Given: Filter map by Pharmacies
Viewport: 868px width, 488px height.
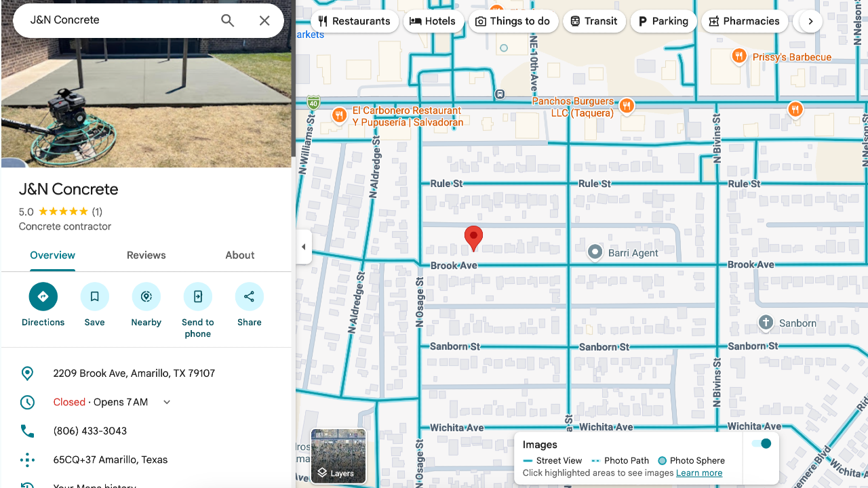Looking at the screenshot, I should [745, 21].
